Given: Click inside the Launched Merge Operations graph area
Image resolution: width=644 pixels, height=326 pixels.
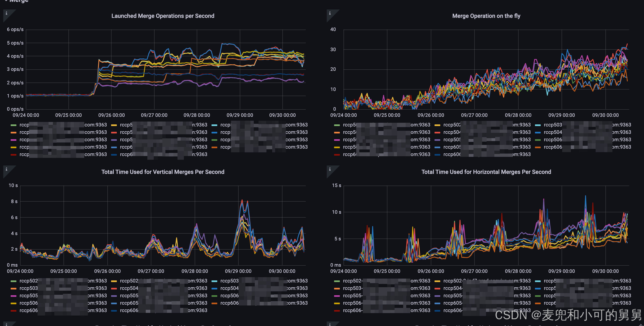Looking at the screenshot, I should 165,70.
